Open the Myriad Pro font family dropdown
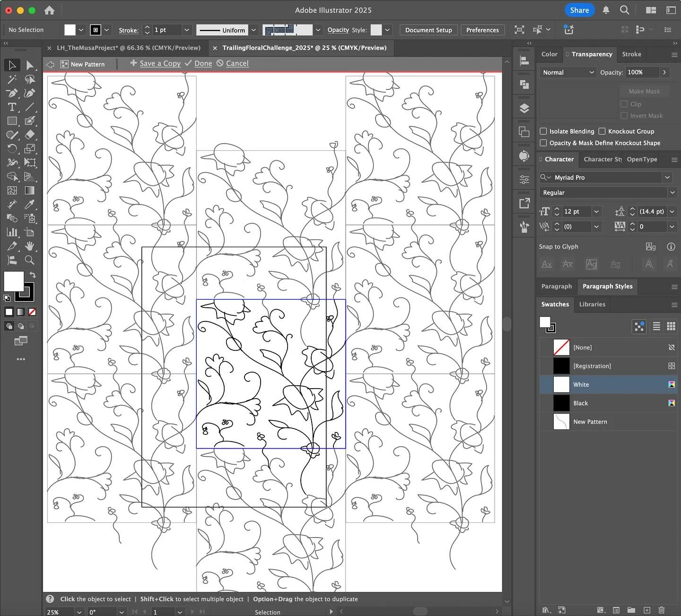 (x=667, y=177)
